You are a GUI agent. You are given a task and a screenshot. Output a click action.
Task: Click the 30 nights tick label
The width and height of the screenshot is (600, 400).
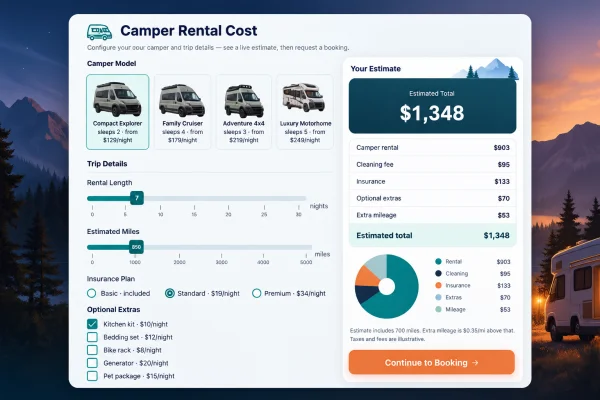[298, 214]
